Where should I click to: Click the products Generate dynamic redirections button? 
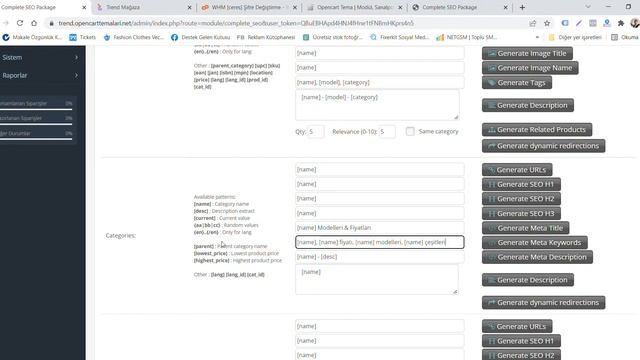pyautogui.click(x=543, y=146)
